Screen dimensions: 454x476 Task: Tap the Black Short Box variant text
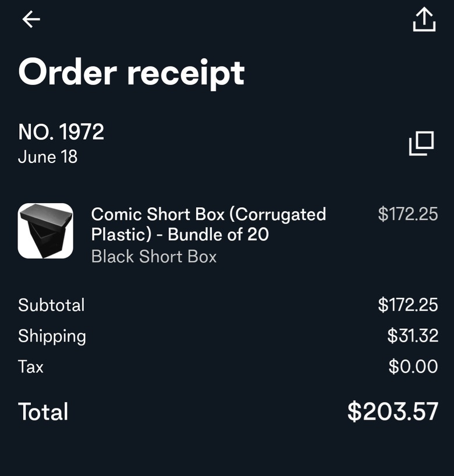[x=154, y=257]
